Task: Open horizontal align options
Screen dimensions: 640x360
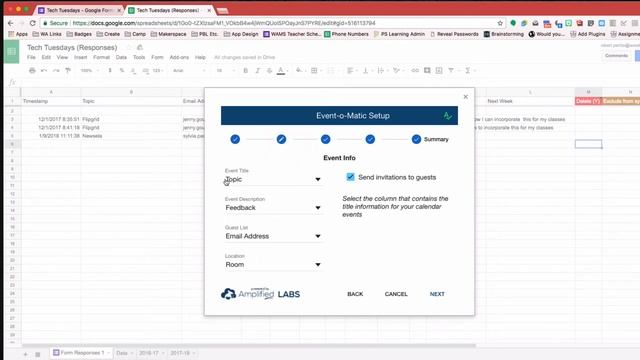Action: click(x=350, y=71)
